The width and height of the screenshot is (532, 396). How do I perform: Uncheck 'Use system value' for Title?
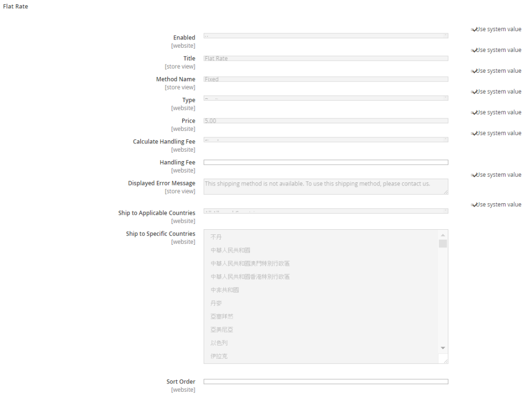(474, 50)
